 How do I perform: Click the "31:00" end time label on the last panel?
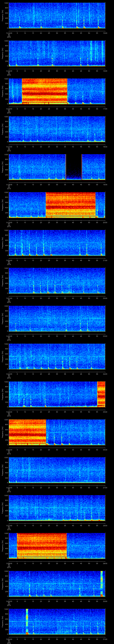(x=105, y=639)
